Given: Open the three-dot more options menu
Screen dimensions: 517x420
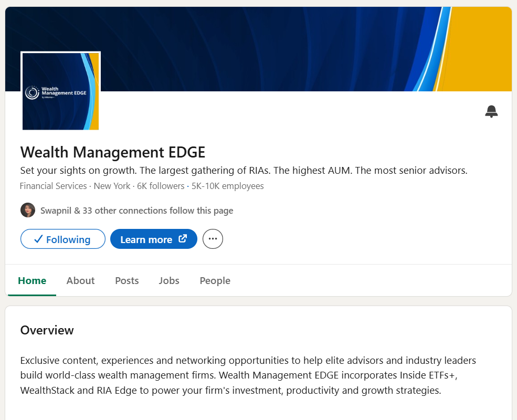Looking at the screenshot, I should click(213, 239).
